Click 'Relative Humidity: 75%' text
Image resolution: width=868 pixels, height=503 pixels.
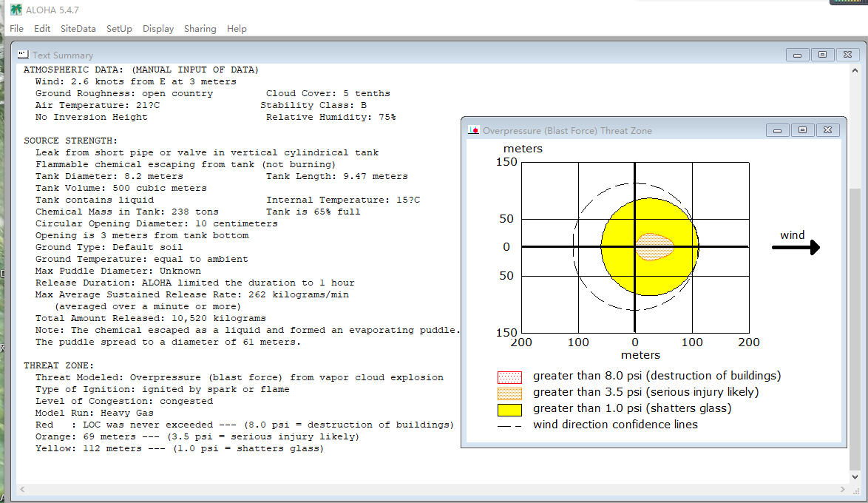tap(331, 117)
